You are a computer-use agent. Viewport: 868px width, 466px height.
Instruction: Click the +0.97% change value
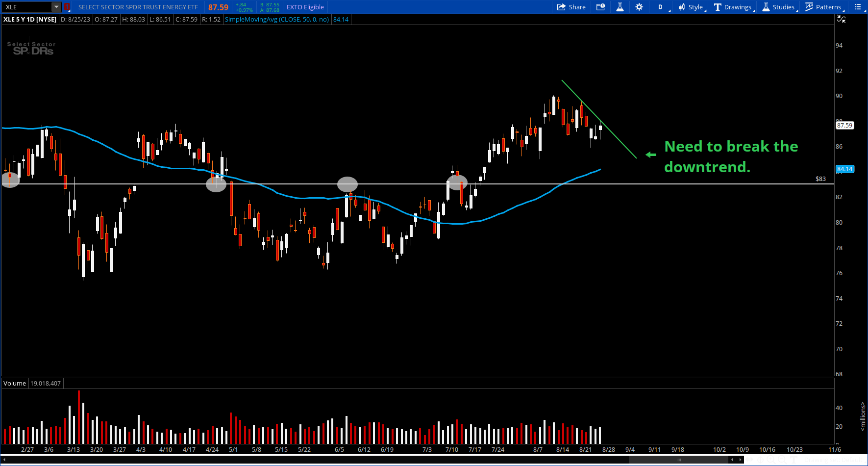pyautogui.click(x=244, y=10)
